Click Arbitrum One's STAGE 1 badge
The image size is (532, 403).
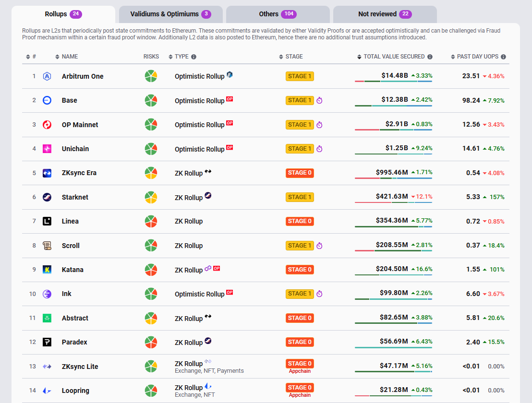pyautogui.click(x=300, y=76)
